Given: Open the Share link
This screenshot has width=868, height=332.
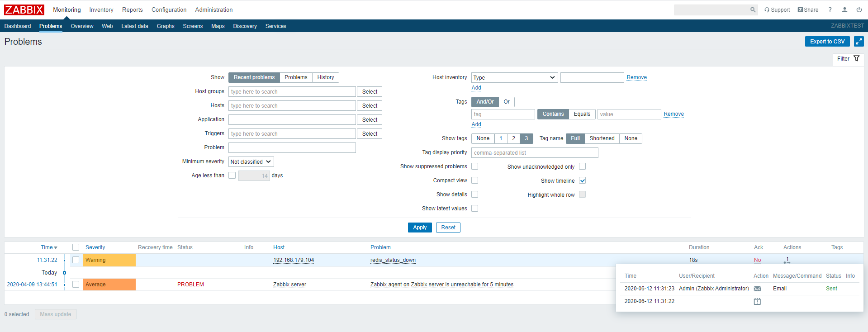Looking at the screenshot, I should click(808, 10).
